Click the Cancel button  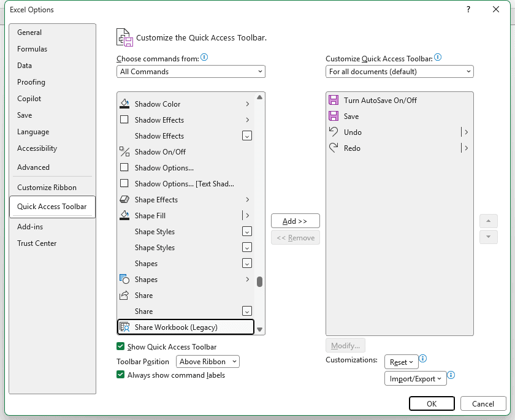coord(483,403)
